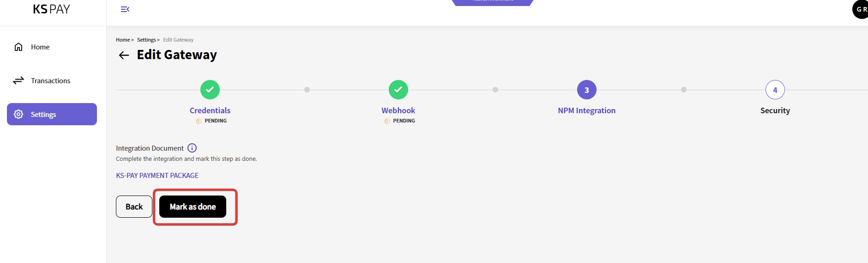Click the Transactions arrows icon
The height and width of the screenshot is (263, 868).
(18, 80)
